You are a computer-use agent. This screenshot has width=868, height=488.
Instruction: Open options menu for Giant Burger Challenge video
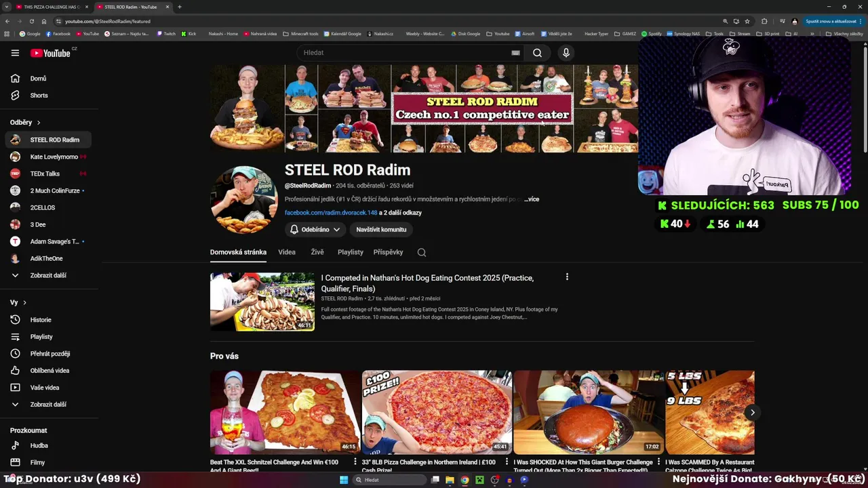(658, 462)
